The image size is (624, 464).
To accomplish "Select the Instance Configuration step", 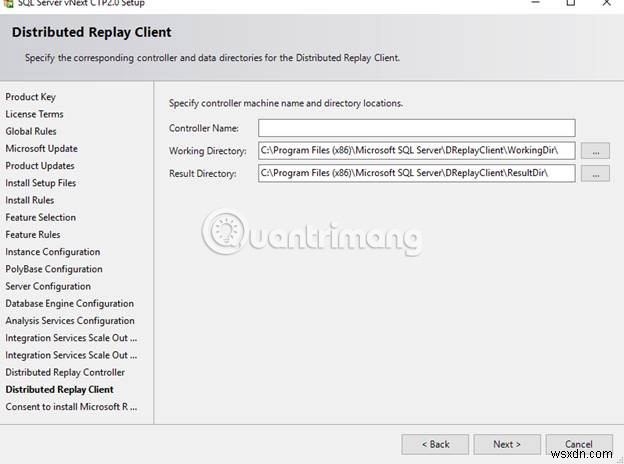I will [53, 252].
